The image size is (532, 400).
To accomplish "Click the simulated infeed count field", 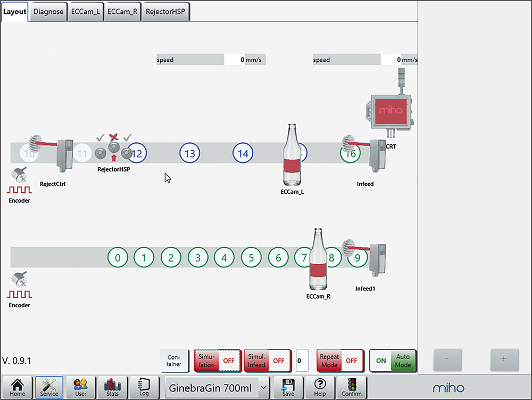I will pyautogui.click(x=302, y=361).
